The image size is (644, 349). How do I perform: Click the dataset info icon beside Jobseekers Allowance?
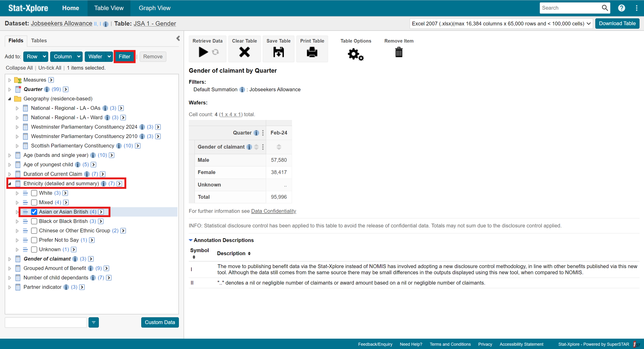(105, 24)
